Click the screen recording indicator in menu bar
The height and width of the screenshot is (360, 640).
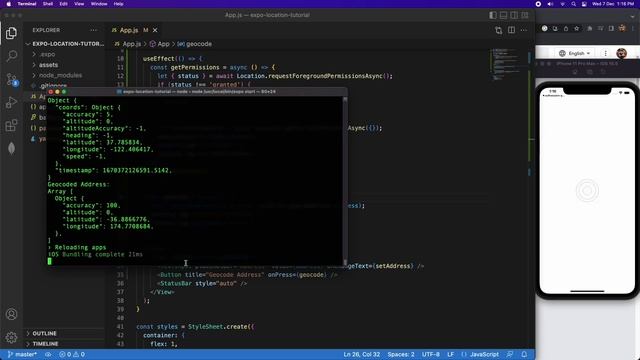pos(538,4)
